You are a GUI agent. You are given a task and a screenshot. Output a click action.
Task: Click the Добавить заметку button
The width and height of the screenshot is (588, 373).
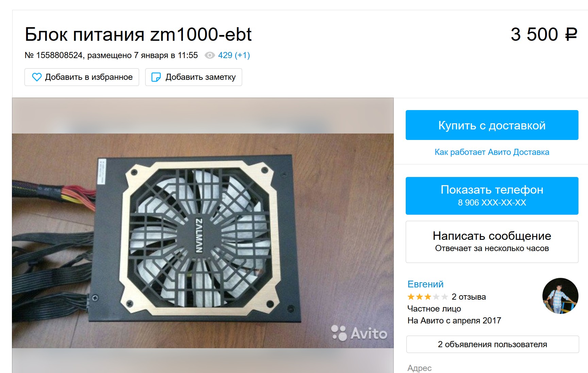(194, 77)
